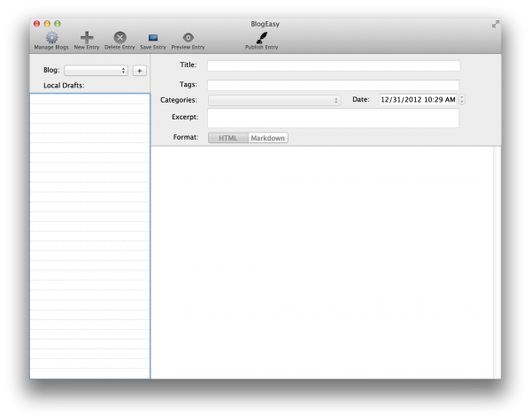Zoom the BlogEasy window green button
Viewport: 531px width, 420px height.
point(58,24)
